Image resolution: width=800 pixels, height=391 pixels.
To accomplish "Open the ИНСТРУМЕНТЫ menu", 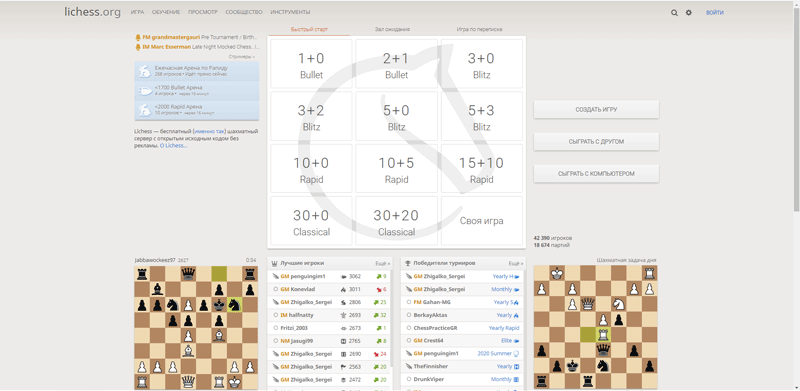I will click(290, 12).
